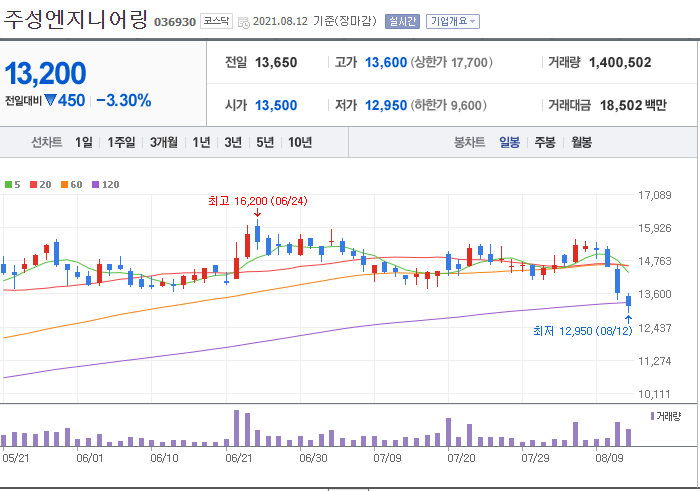This screenshot has width=700, height=491.
Task: Click the 2021.08.12 기준(장마감) date text
Action: point(314,21)
